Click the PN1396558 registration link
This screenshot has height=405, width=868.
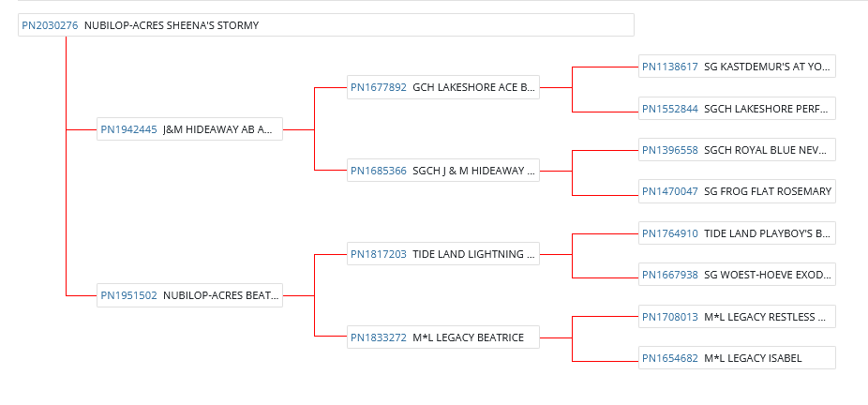[x=670, y=150]
